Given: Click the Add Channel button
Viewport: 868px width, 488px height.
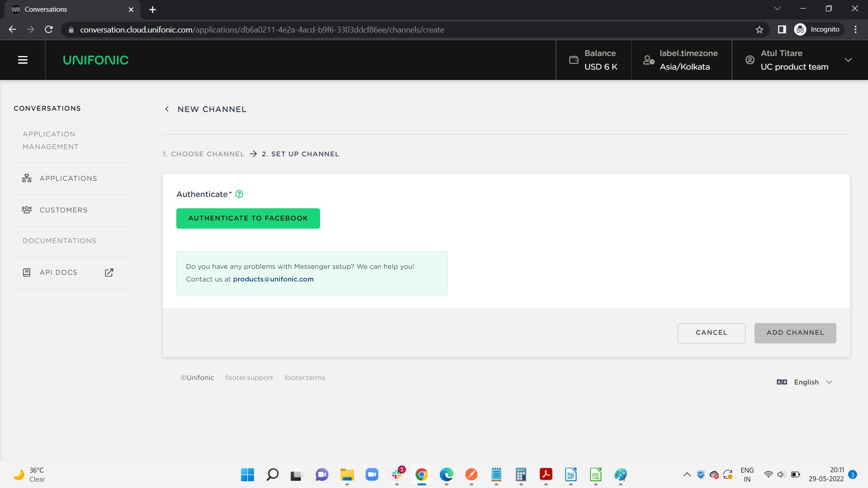Looking at the screenshot, I should pos(795,333).
